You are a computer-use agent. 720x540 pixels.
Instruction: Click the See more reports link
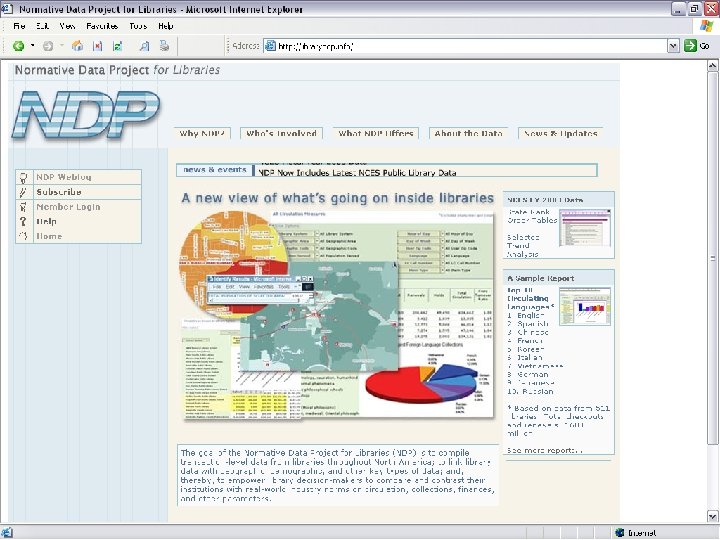[x=544, y=450]
